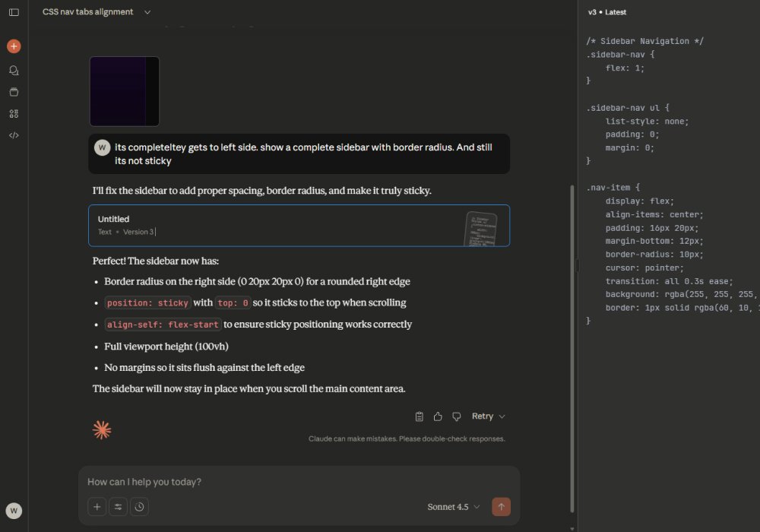760x532 pixels.
Task: Click the uploaded dark image thumbnail
Action: (124, 91)
